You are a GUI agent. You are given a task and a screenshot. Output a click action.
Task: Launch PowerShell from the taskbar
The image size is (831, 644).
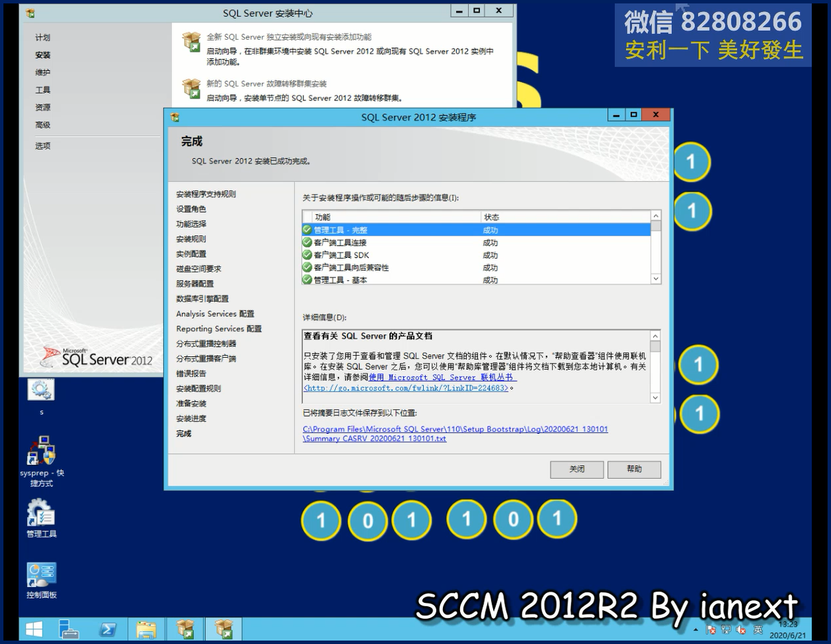coord(108,629)
